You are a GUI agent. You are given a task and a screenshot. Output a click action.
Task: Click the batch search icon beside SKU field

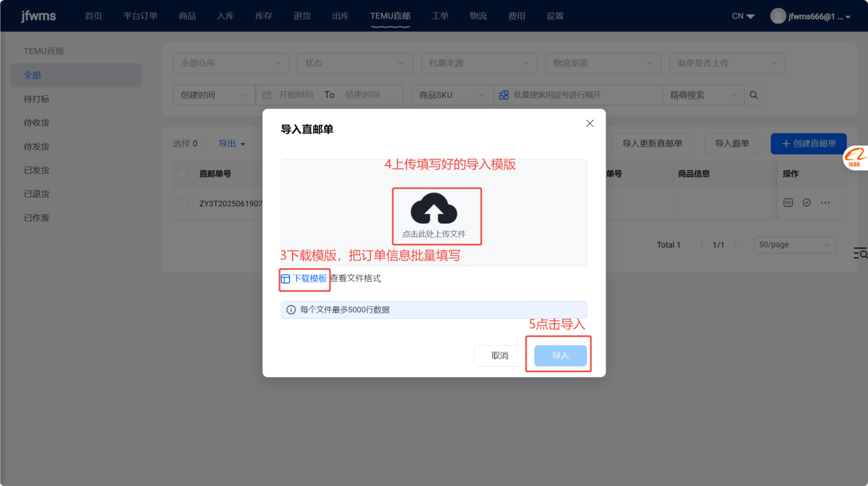tap(504, 95)
